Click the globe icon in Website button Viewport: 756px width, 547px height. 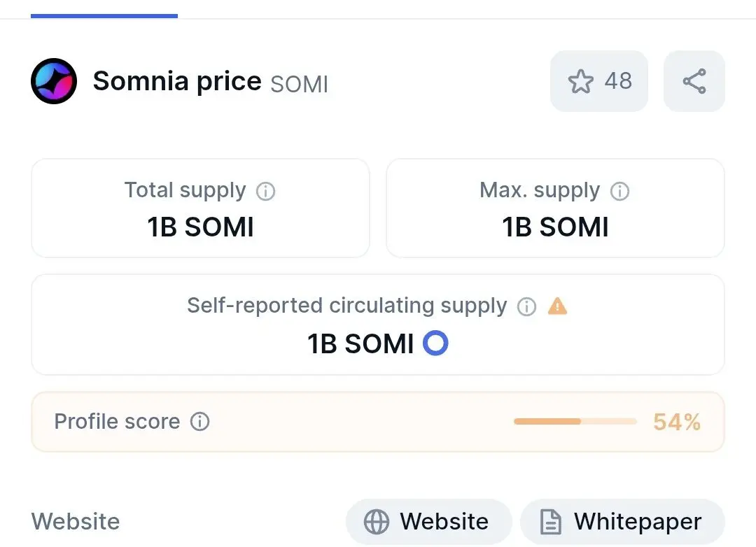pyautogui.click(x=377, y=523)
